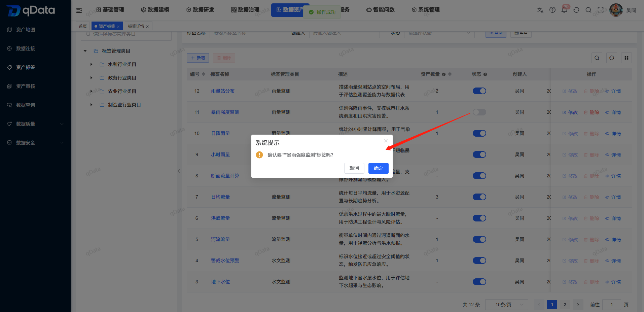Refresh the table with circular arrow icon

[612, 58]
